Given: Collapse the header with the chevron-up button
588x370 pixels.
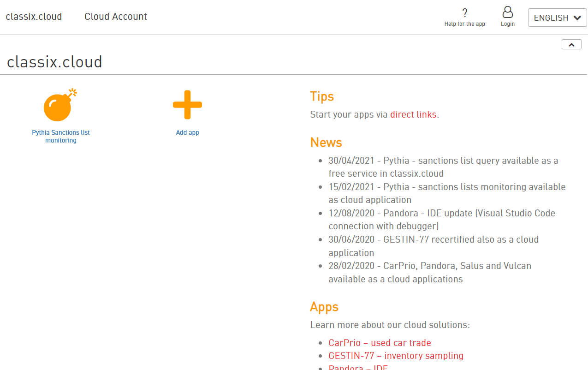Looking at the screenshot, I should pos(571,45).
